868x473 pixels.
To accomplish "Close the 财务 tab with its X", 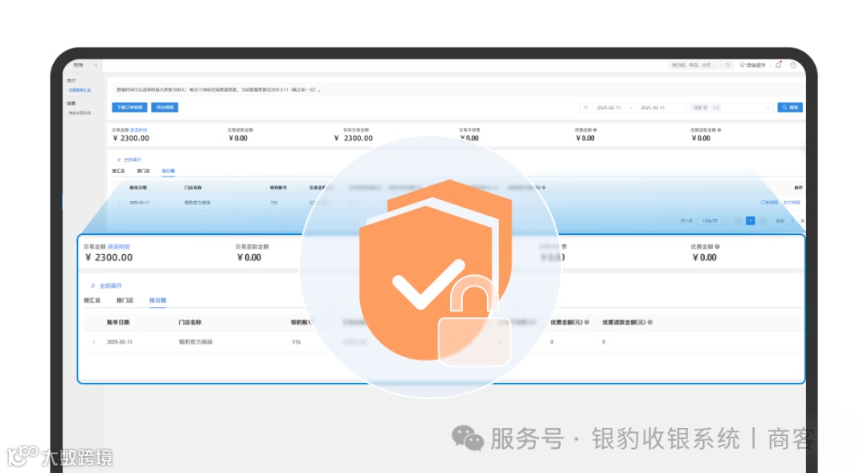I will click(96, 65).
